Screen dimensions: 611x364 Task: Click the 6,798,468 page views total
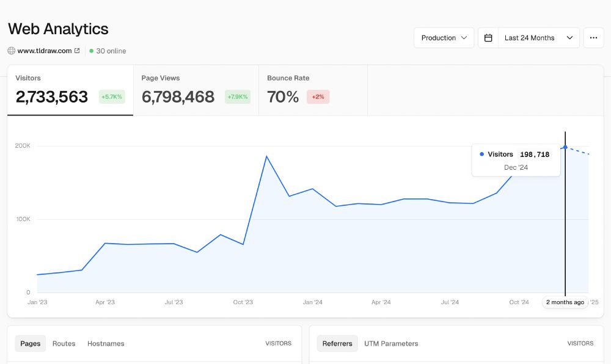tap(178, 97)
